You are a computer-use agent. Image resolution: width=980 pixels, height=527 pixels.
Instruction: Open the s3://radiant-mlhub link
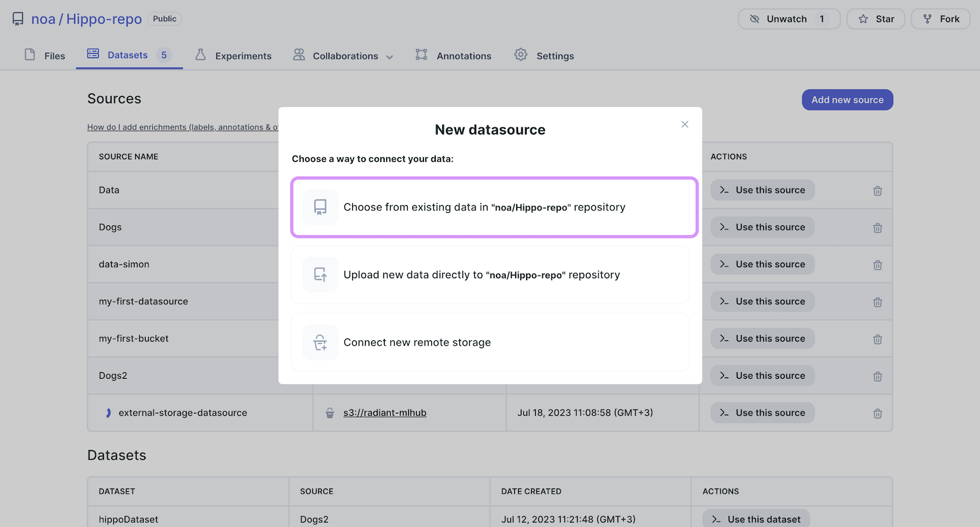(x=385, y=413)
